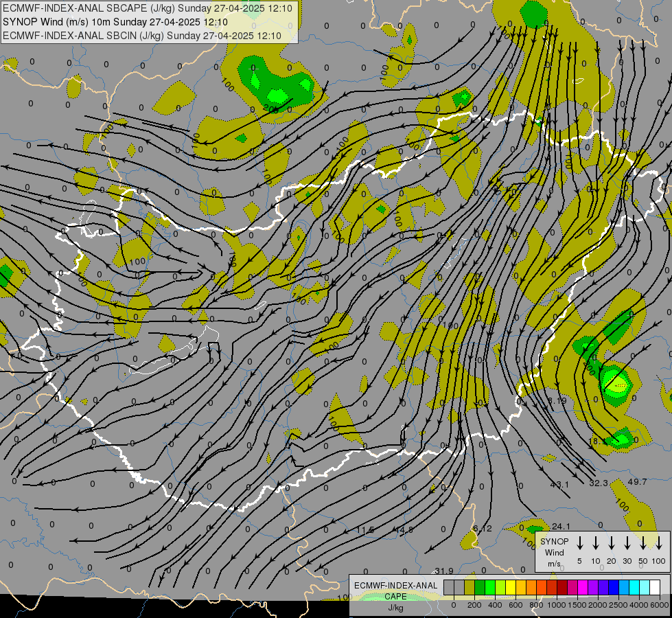Image resolution: width=672 pixels, height=618 pixels.
Task: Click the 6.12 wind value on map
Action: click(x=483, y=528)
